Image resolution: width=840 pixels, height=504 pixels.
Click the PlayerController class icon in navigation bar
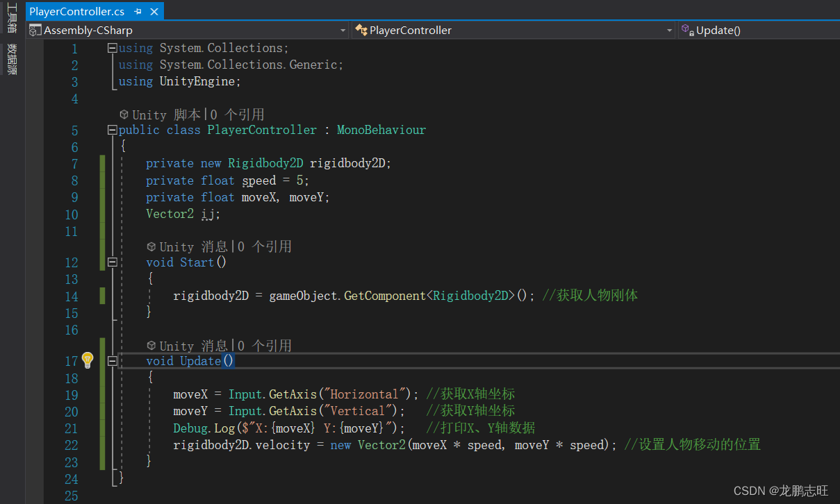[361, 30]
